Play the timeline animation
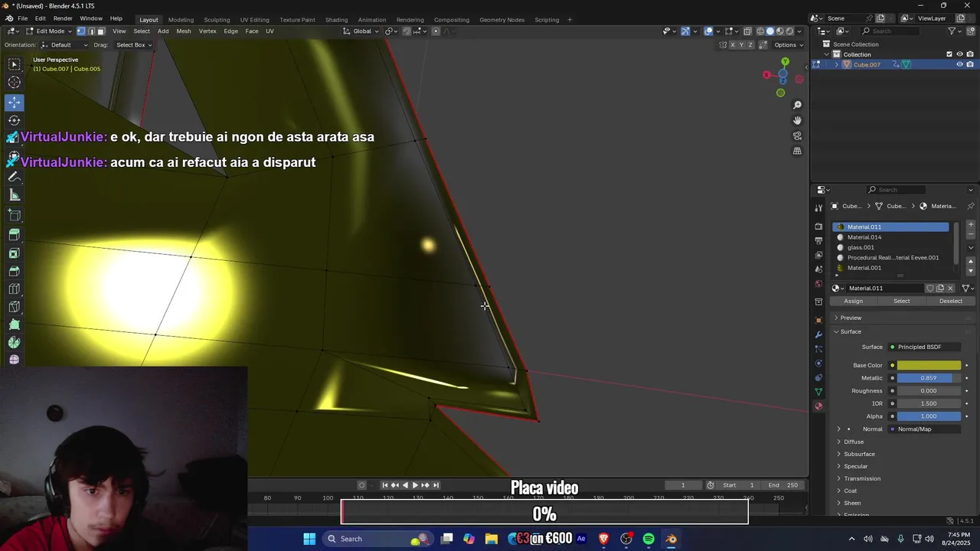 (x=415, y=485)
